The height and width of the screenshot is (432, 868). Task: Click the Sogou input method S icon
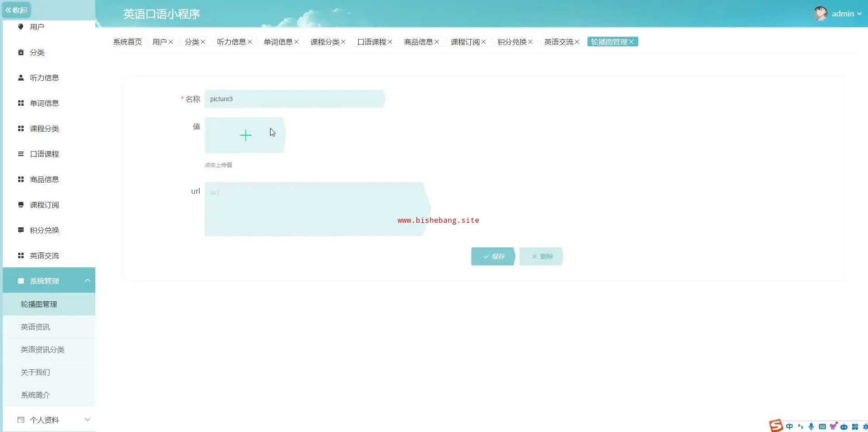tap(776, 426)
